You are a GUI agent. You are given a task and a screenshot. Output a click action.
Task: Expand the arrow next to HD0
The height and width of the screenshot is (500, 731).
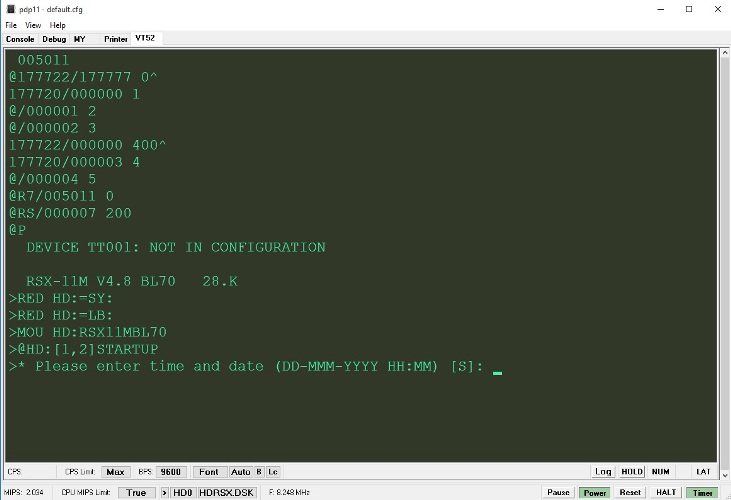pos(166,492)
